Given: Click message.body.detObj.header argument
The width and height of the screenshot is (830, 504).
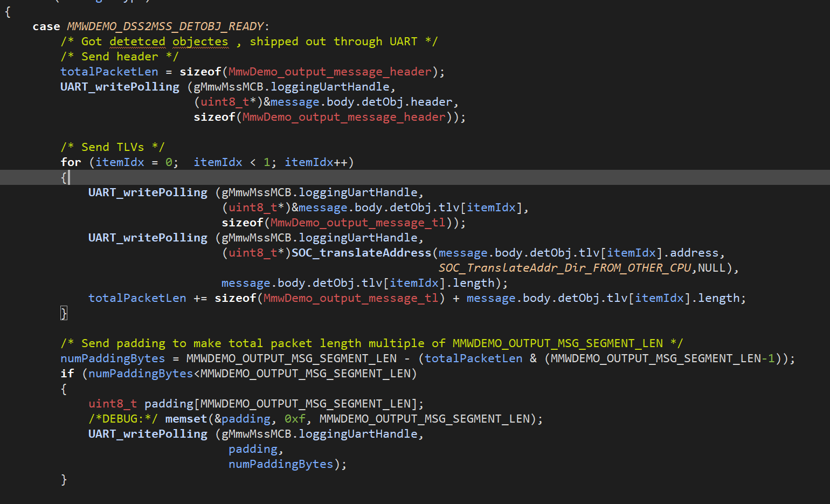Looking at the screenshot, I should click(x=361, y=102).
